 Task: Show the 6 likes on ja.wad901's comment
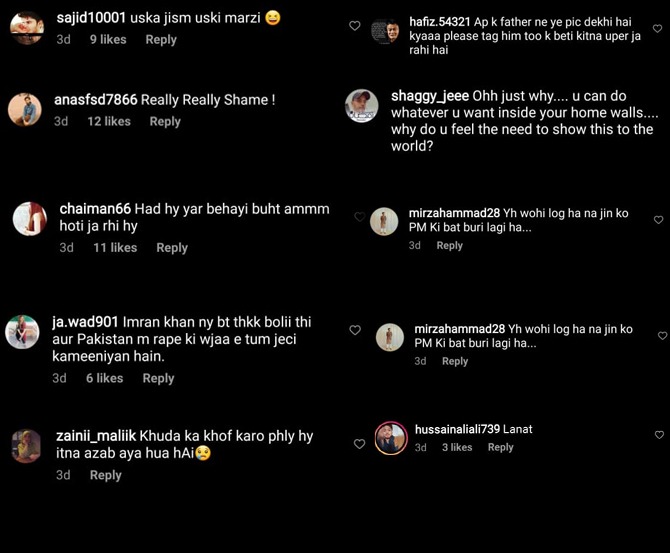point(104,378)
